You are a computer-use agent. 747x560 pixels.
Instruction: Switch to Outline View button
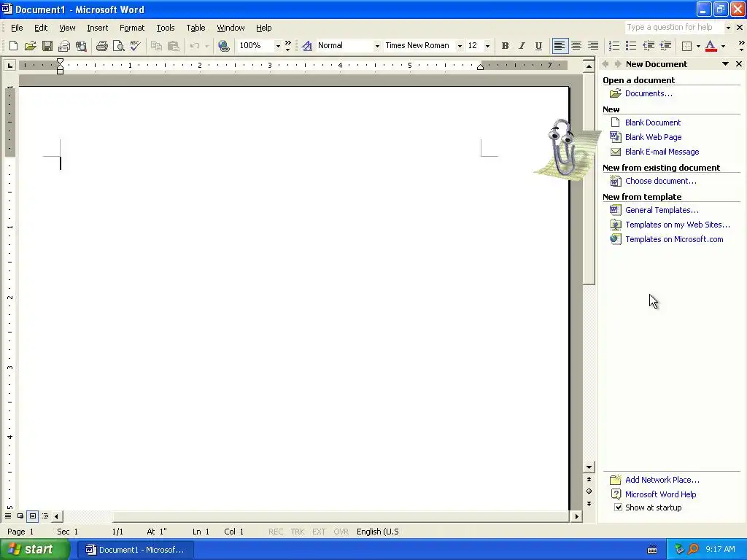point(45,516)
